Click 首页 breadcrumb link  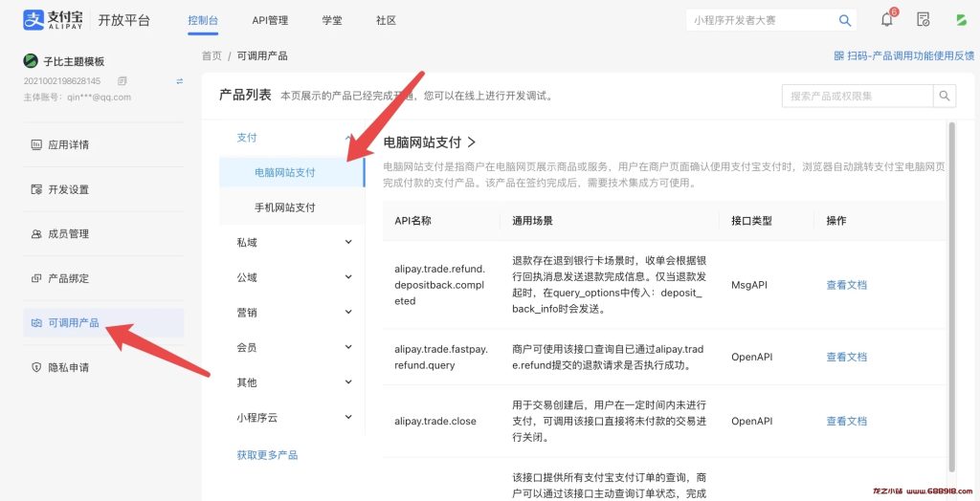(x=212, y=55)
